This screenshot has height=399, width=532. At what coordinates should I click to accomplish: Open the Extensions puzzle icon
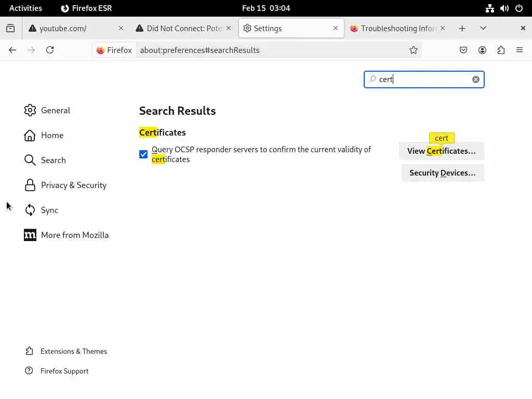[501, 50]
